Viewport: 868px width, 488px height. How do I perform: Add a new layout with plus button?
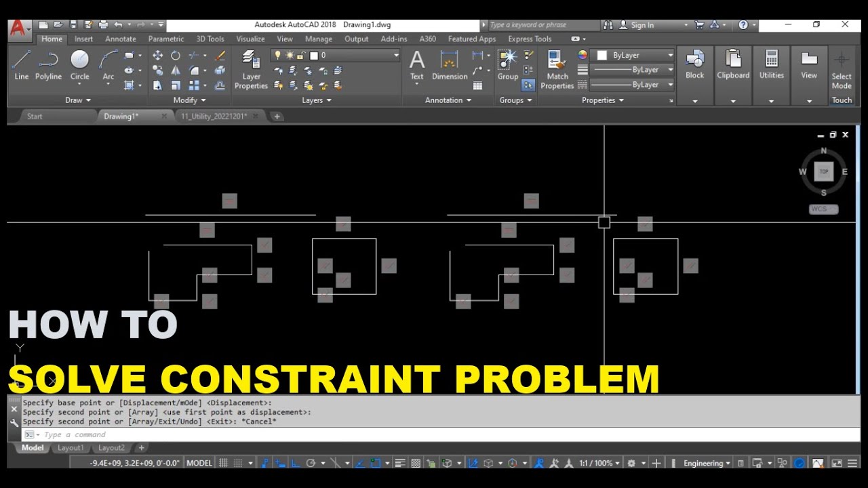click(141, 447)
